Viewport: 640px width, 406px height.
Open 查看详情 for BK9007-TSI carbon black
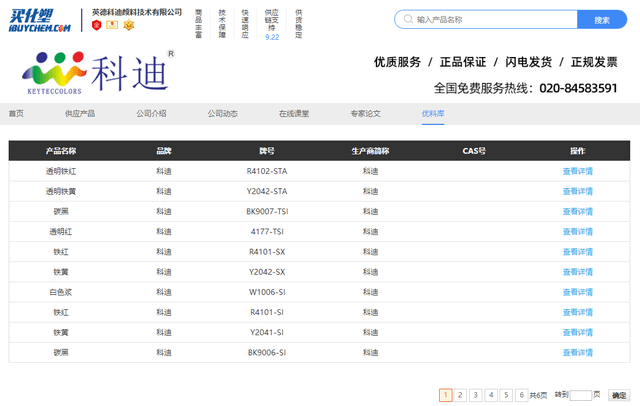(x=577, y=211)
